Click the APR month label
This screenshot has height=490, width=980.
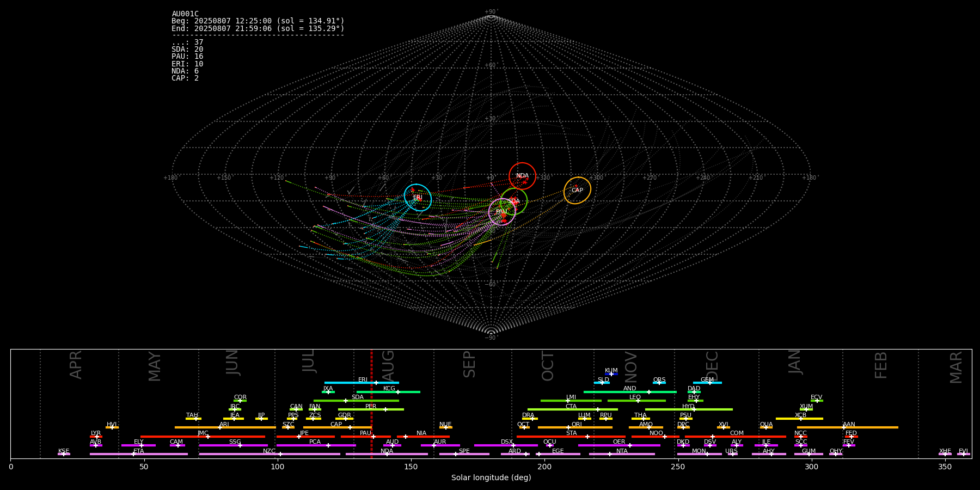[76, 365]
